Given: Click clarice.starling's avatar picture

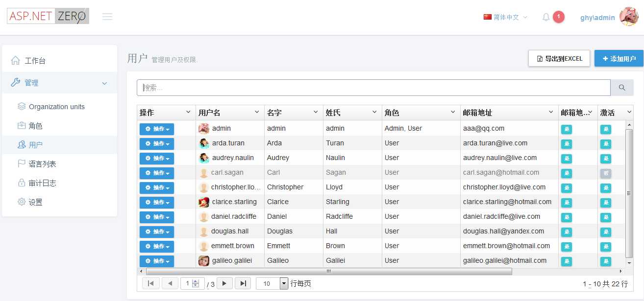Looking at the screenshot, I should pyautogui.click(x=204, y=202).
